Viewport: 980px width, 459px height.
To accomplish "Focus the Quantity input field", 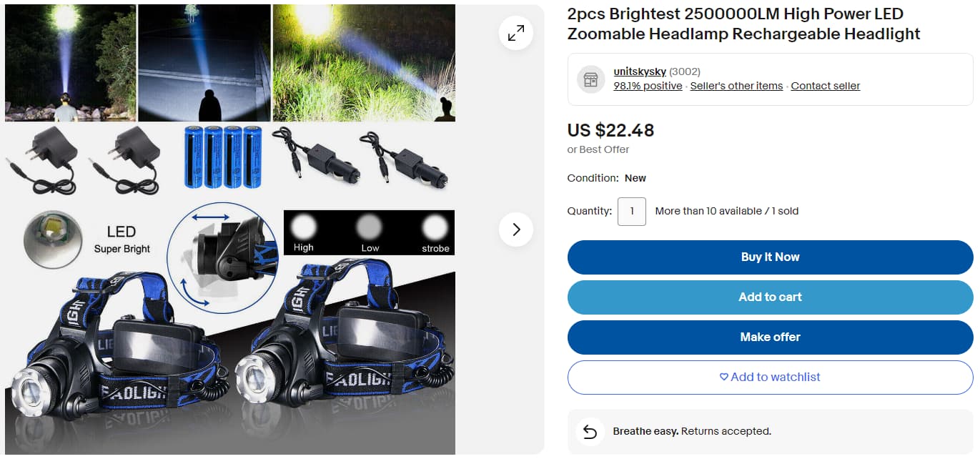I will click(632, 212).
